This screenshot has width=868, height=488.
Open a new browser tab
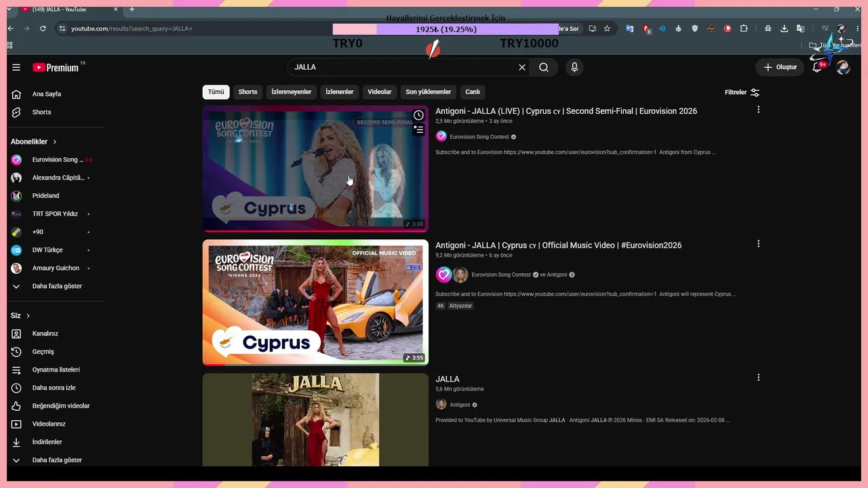coord(132,9)
